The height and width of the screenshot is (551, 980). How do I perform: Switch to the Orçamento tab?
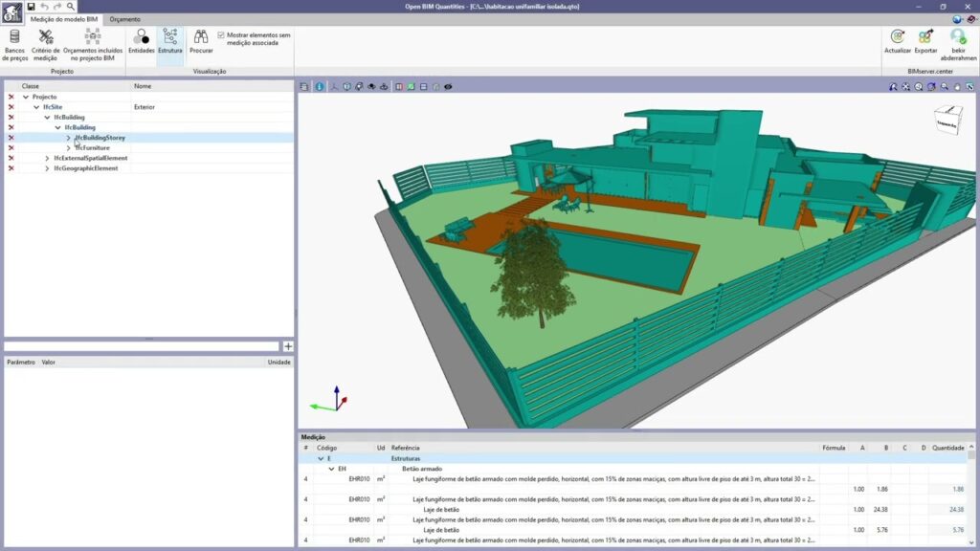point(124,19)
